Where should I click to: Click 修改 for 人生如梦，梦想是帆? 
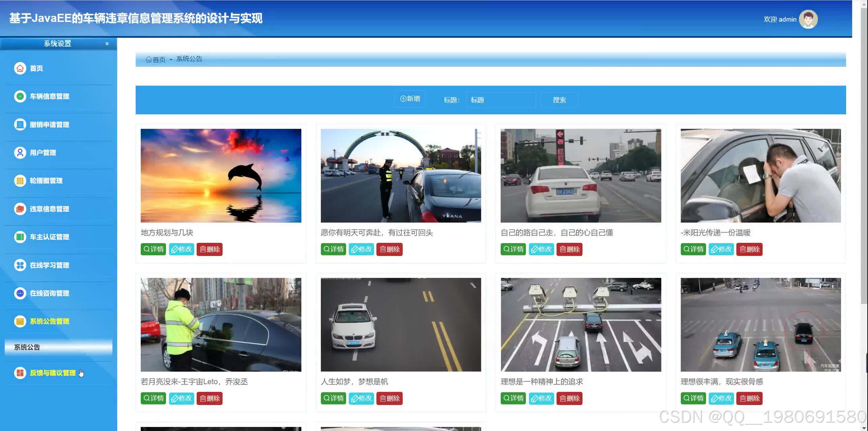tap(361, 398)
